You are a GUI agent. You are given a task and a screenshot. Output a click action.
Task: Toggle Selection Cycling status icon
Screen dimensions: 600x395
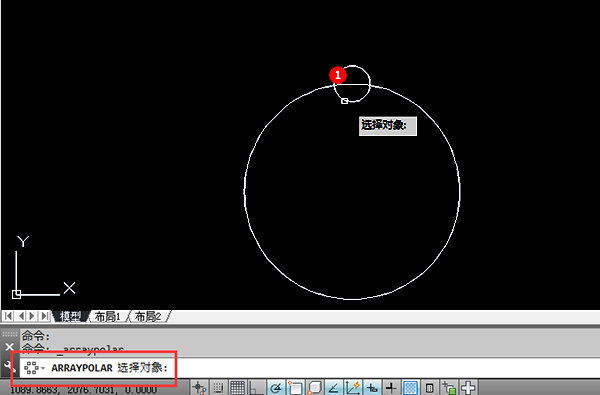click(448, 388)
